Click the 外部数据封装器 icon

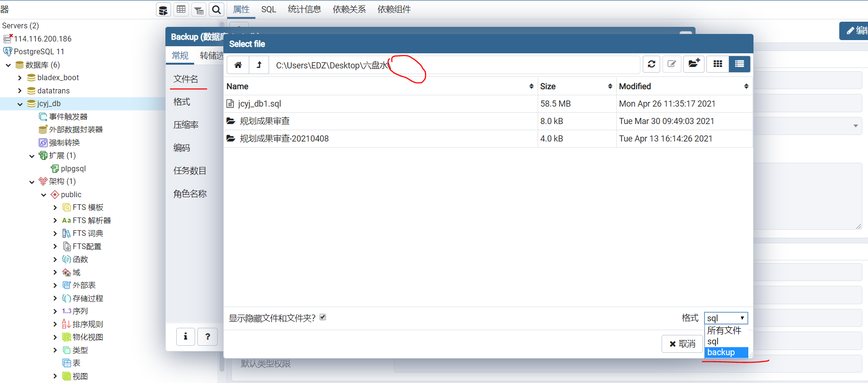pyautogui.click(x=43, y=129)
